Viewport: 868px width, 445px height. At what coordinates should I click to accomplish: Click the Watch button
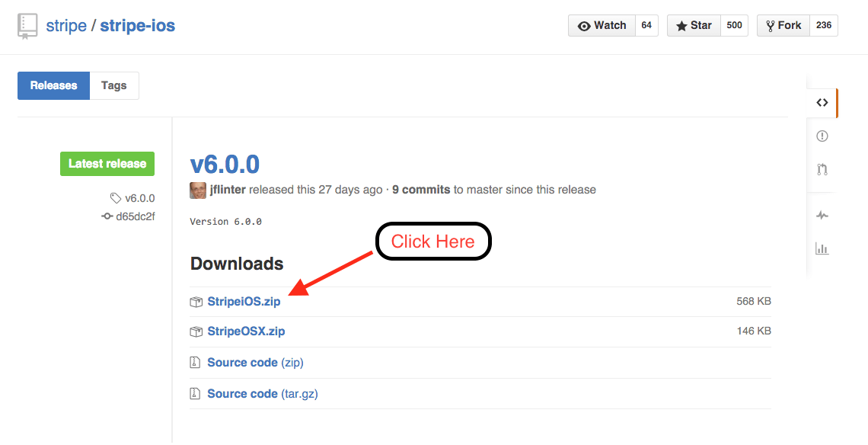(x=602, y=25)
